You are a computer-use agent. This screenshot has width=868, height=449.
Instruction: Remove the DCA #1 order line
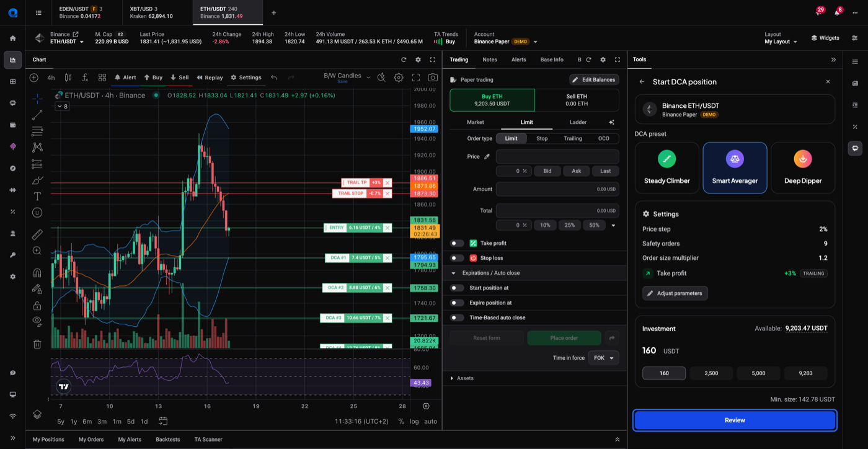point(387,258)
